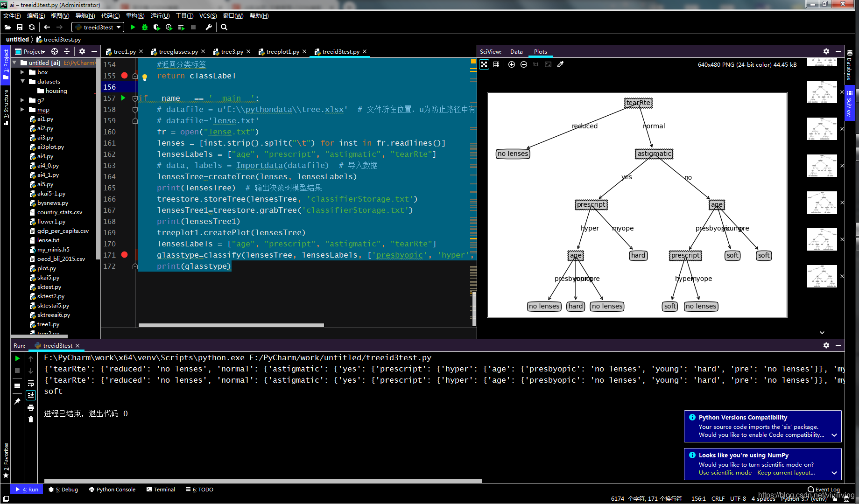859x504 pixels.
Task: Click print icon in Run panel
Action: click(31, 407)
